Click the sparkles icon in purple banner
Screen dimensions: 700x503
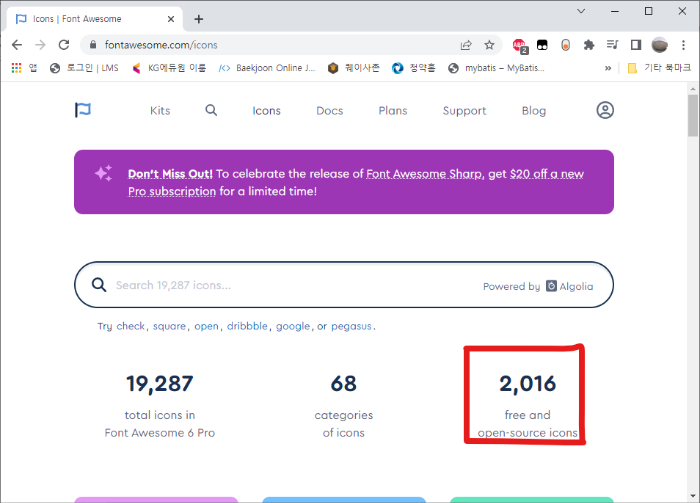click(104, 173)
